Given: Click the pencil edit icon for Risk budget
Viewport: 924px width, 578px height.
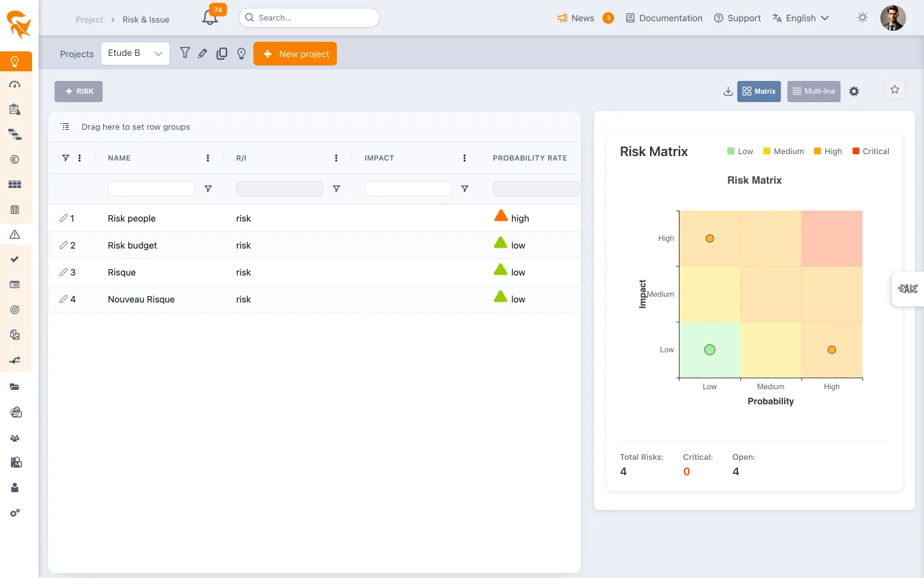Looking at the screenshot, I should [64, 245].
